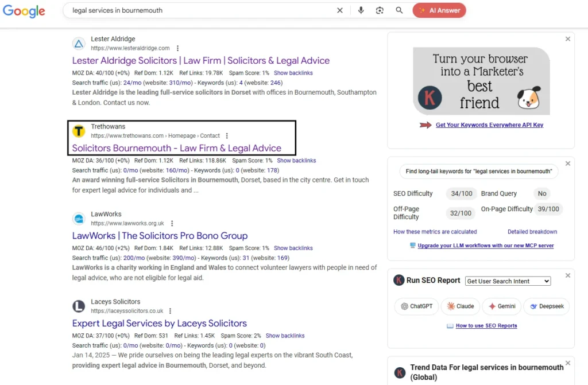Open the Laceys Solicitors result options menu

click(x=170, y=311)
